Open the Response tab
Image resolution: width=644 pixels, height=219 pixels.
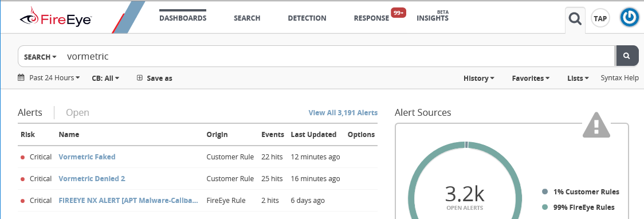pos(371,18)
